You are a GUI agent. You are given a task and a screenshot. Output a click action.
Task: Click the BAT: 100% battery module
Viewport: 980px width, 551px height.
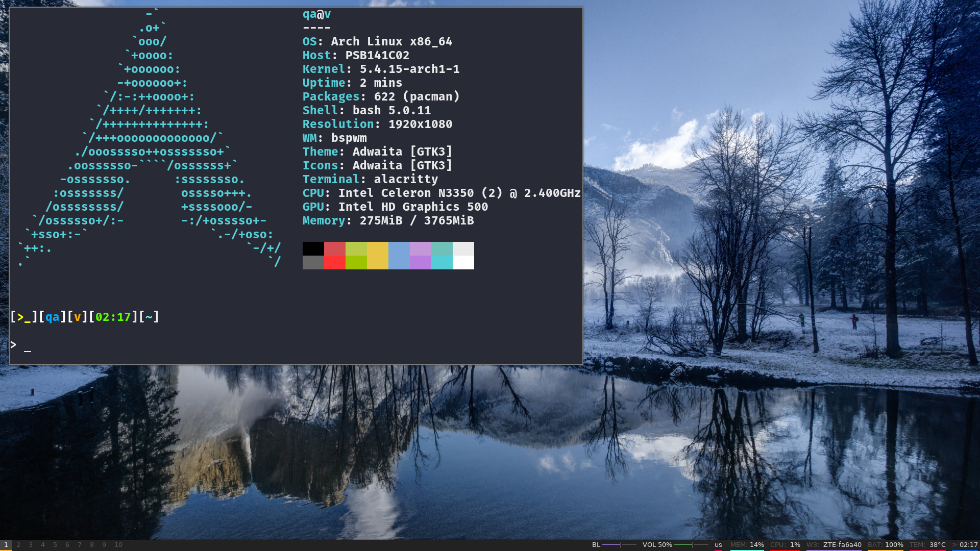(886, 545)
